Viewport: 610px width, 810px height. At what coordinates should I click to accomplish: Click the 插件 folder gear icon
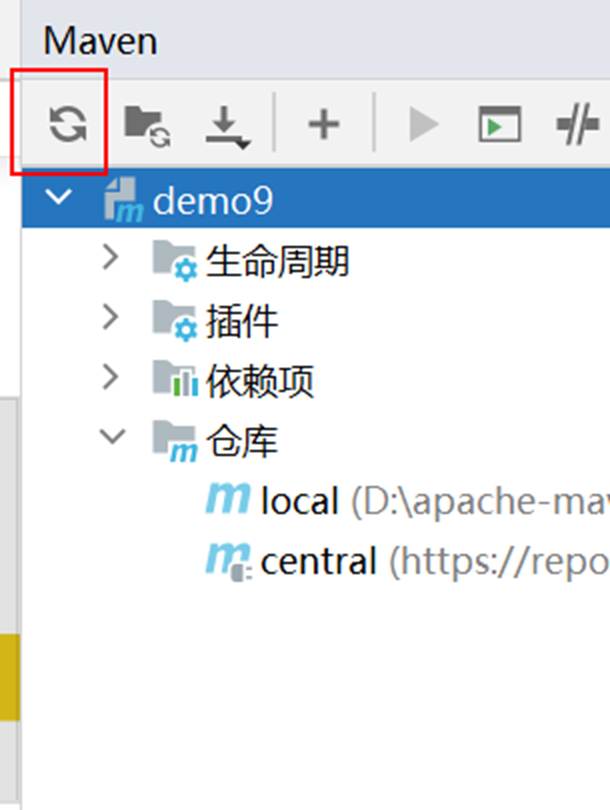pyautogui.click(x=175, y=321)
